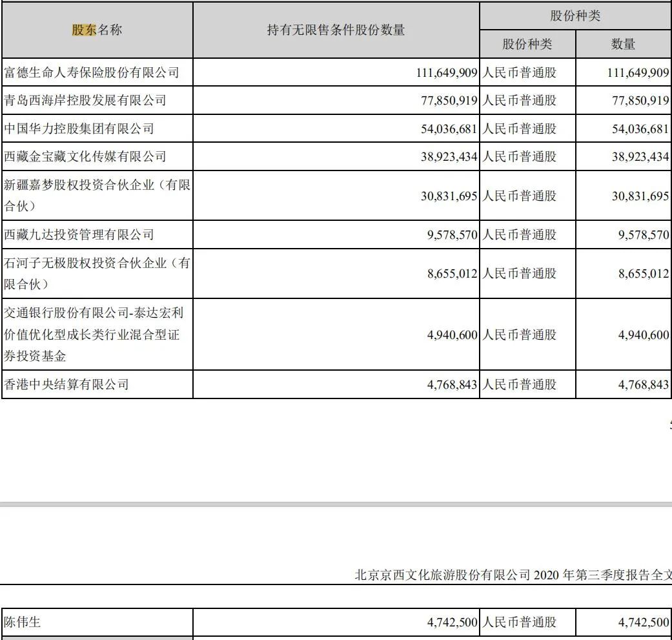This screenshot has width=672, height=640.
Task: Click 人民币普通股 in the 西藏九达 row
Action: click(520, 234)
